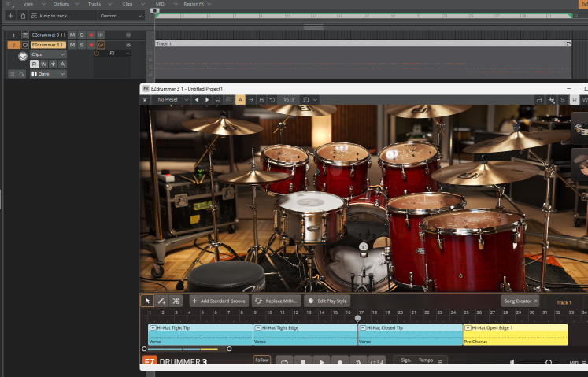Open the Clips edit filter dropdown
588x377 pixels.
tap(48, 54)
